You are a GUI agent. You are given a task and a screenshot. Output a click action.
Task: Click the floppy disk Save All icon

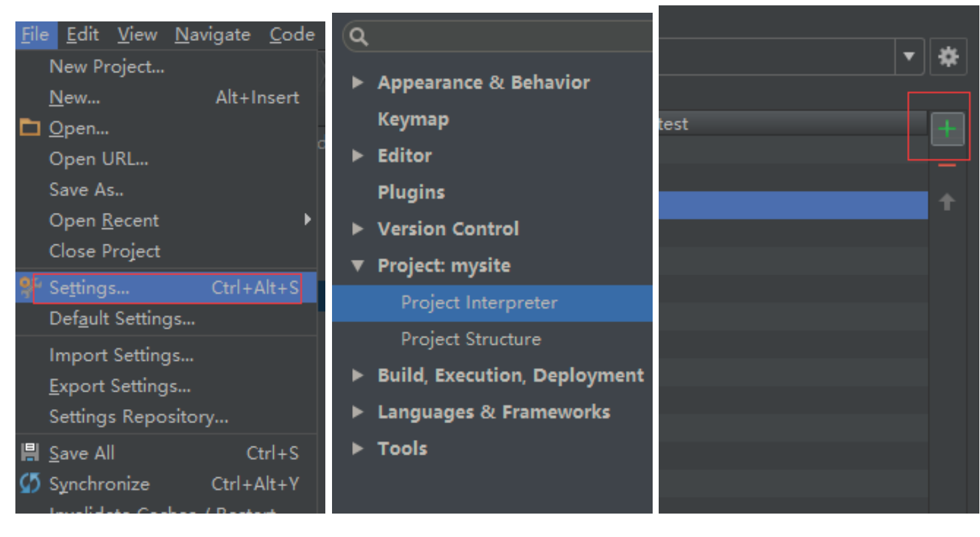pos(30,452)
